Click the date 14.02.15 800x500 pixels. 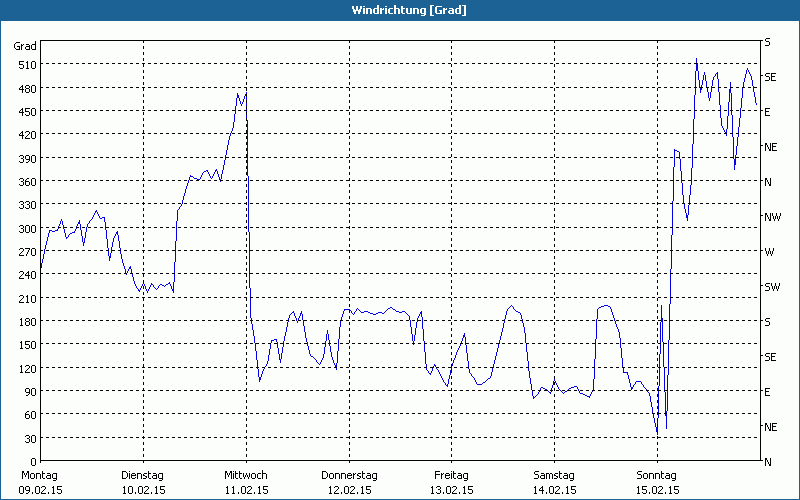coord(555,490)
